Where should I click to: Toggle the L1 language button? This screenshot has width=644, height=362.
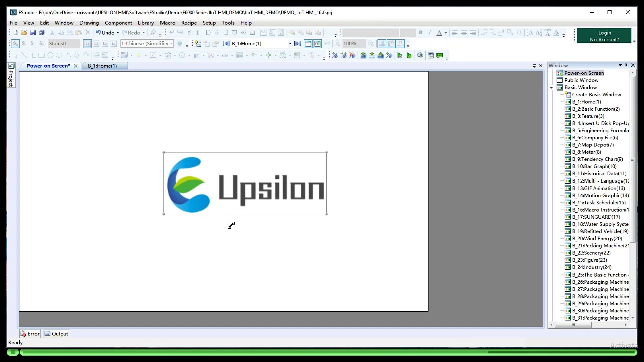(x=87, y=43)
